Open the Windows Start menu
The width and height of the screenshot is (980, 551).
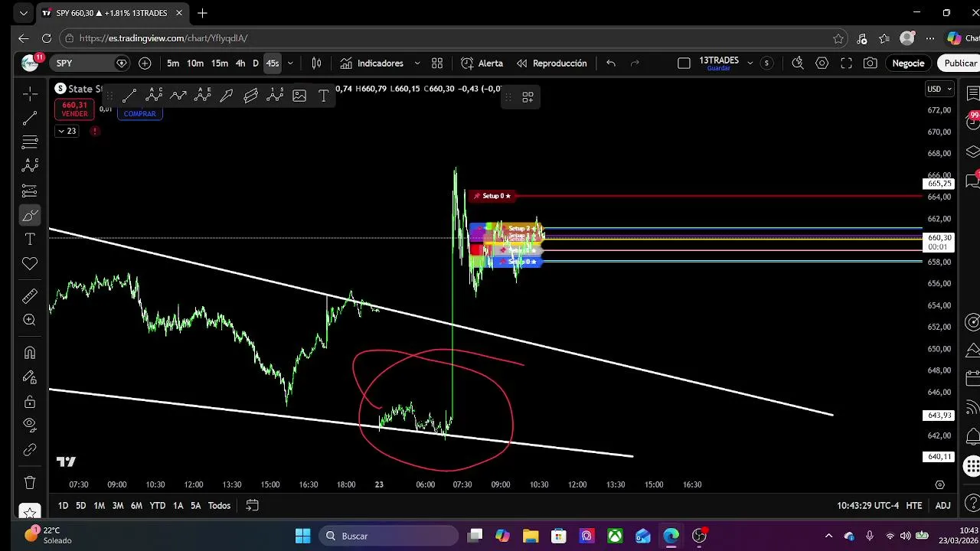pos(303,536)
